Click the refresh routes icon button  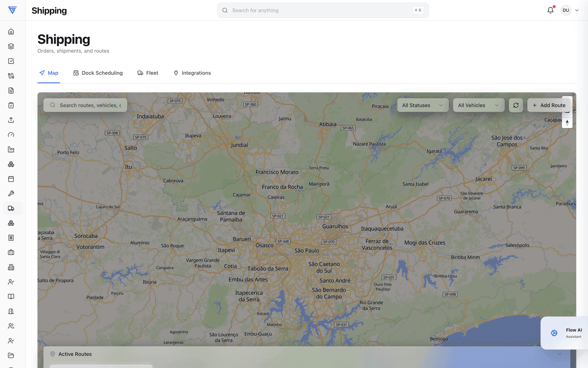(x=516, y=105)
